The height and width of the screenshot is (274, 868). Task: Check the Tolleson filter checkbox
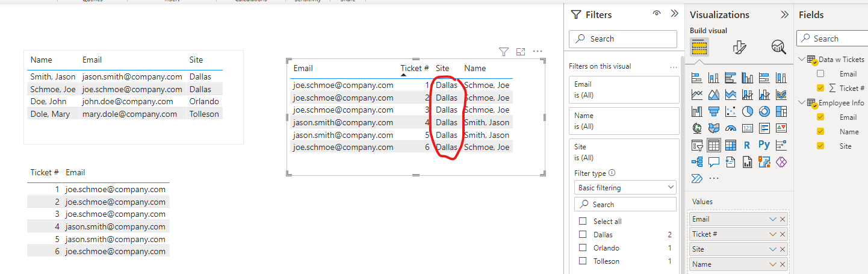click(x=582, y=261)
